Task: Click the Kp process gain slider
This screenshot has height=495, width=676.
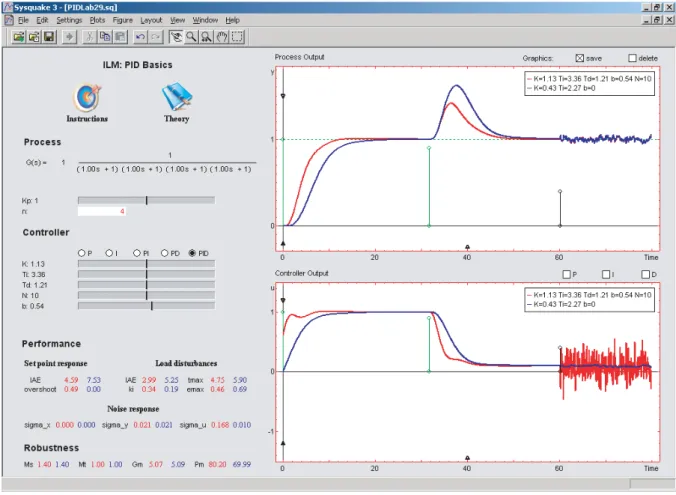Action: (x=146, y=200)
